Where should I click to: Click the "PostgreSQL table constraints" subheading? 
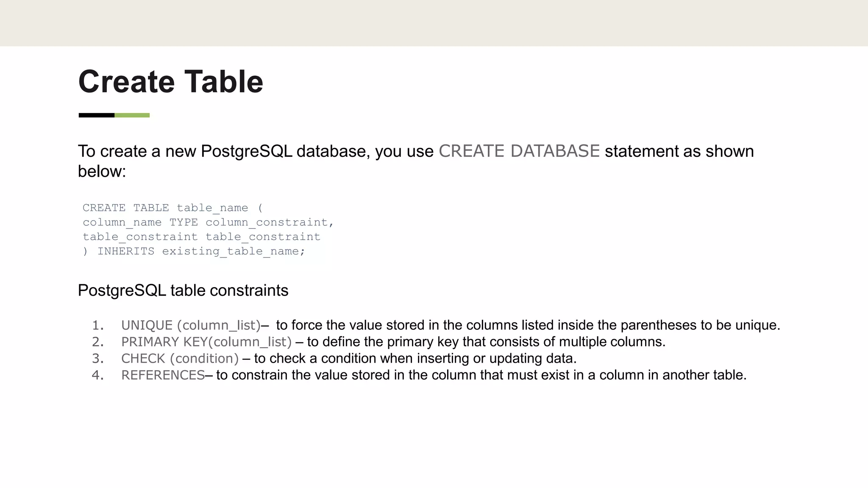(x=183, y=291)
